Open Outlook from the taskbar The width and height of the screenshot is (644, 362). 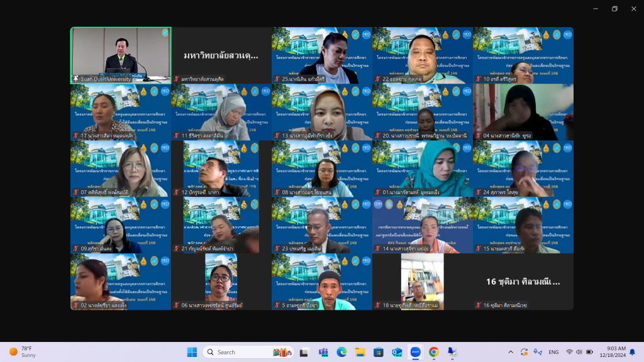coord(397,352)
